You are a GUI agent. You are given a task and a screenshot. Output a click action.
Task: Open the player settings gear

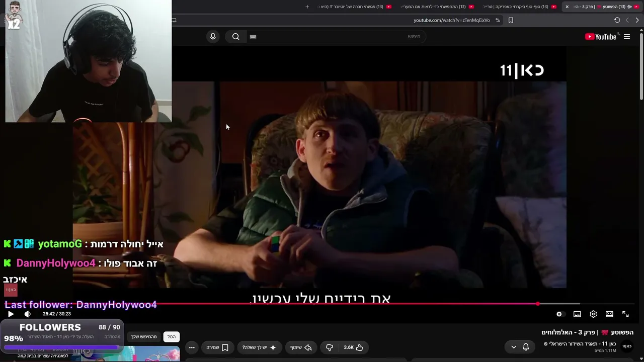point(593,314)
